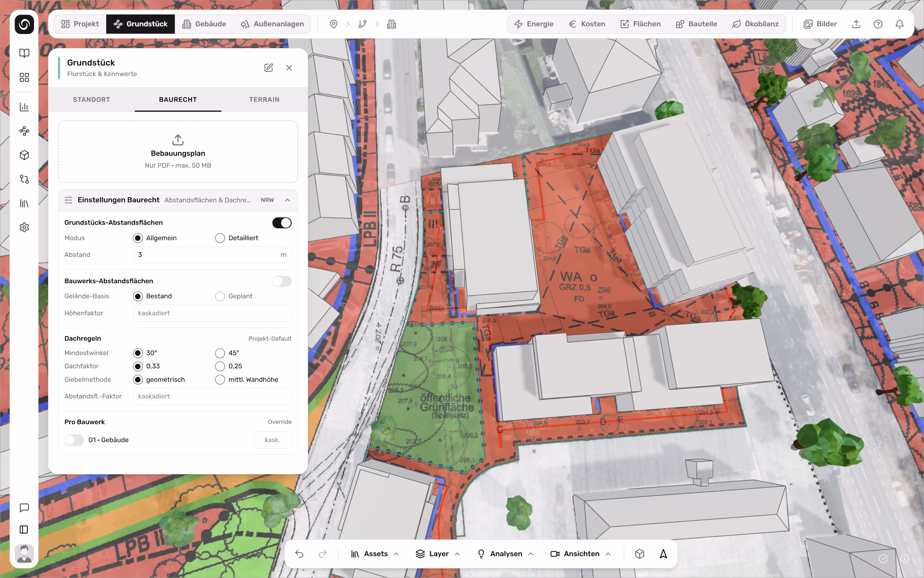Open the bar chart icon in sidebar
This screenshot has width=924, height=578.
coord(24,107)
